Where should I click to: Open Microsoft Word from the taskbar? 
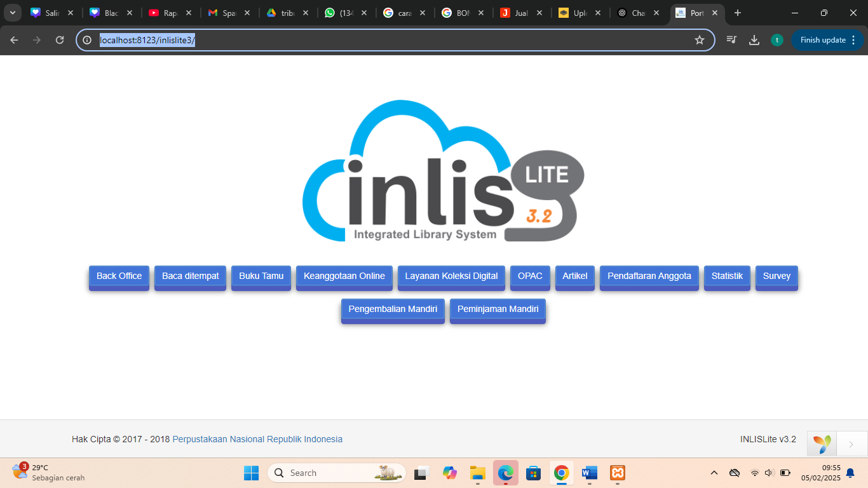click(x=590, y=473)
